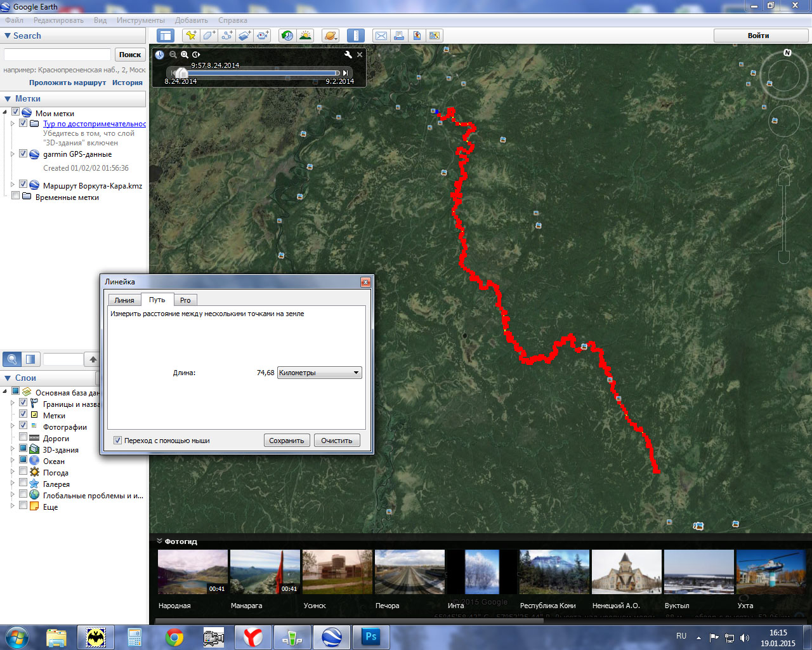Enable the Погода layer checkbox
This screenshot has height=650, width=812.
(x=23, y=472)
